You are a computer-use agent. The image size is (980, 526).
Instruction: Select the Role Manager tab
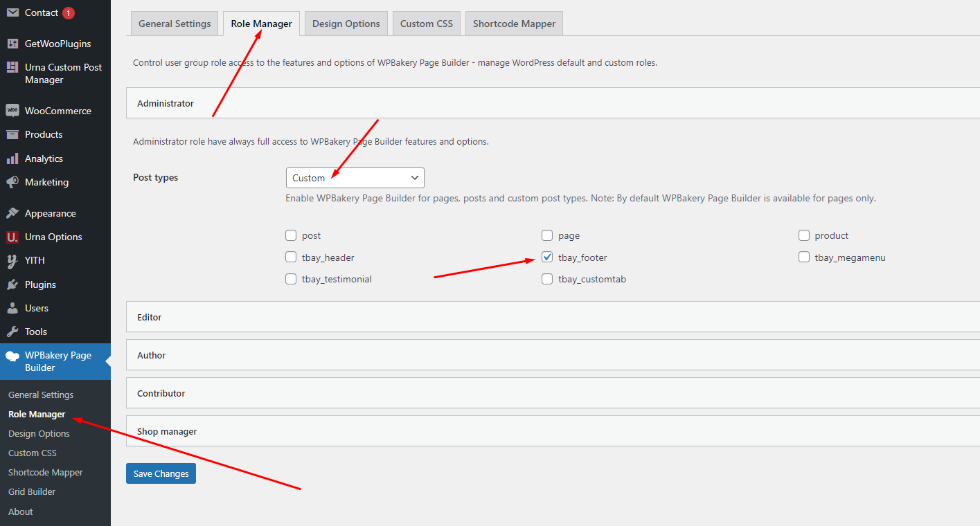pyautogui.click(x=262, y=24)
